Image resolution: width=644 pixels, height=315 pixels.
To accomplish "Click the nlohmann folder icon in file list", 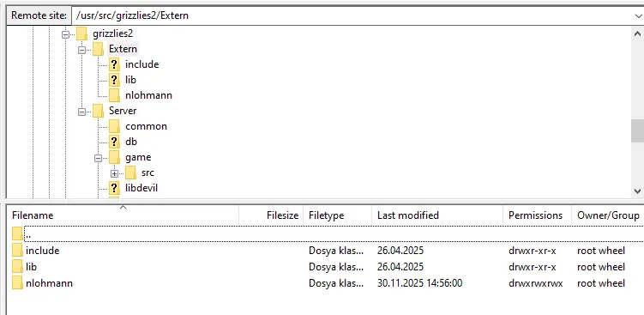I will 17,283.
